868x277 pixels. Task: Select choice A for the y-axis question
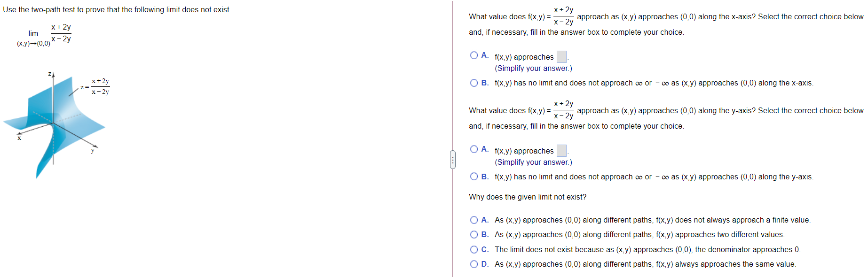[x=473, y=149]
